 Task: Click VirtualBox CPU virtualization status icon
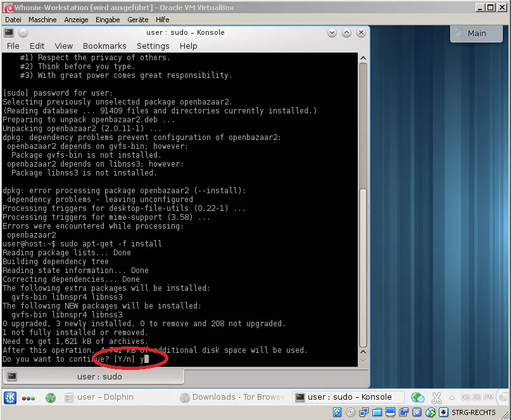point(417,412)
